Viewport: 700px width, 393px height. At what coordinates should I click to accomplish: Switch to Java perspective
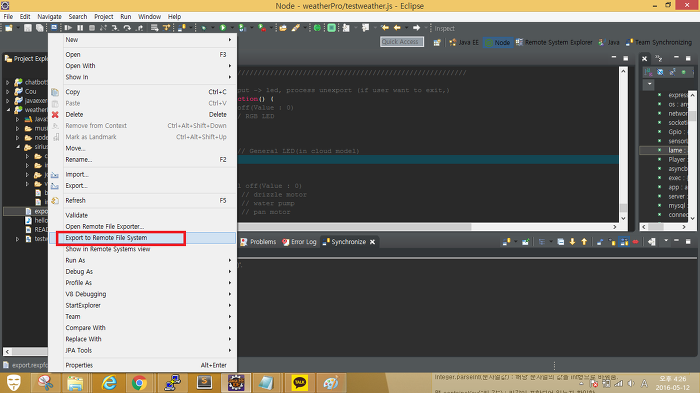coord(609,42)
